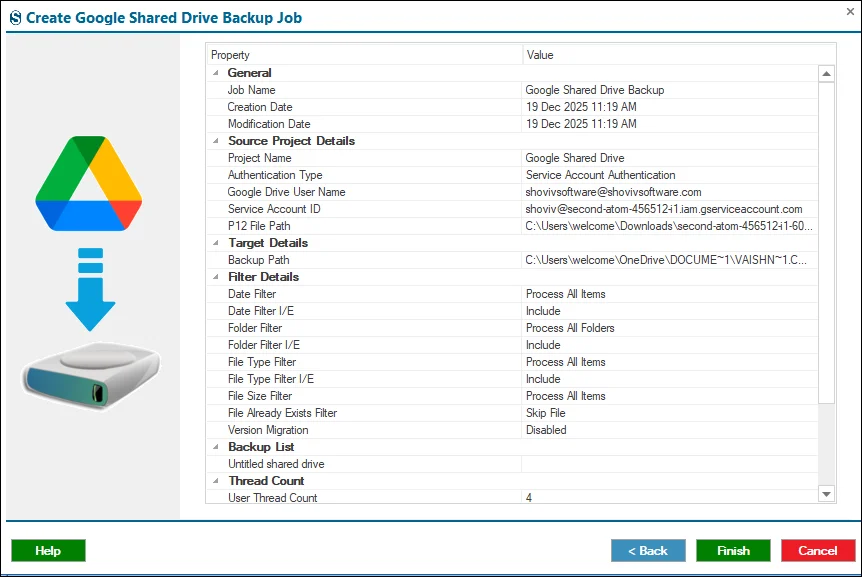Select the Untitled shared drive entry

point(276,464)
